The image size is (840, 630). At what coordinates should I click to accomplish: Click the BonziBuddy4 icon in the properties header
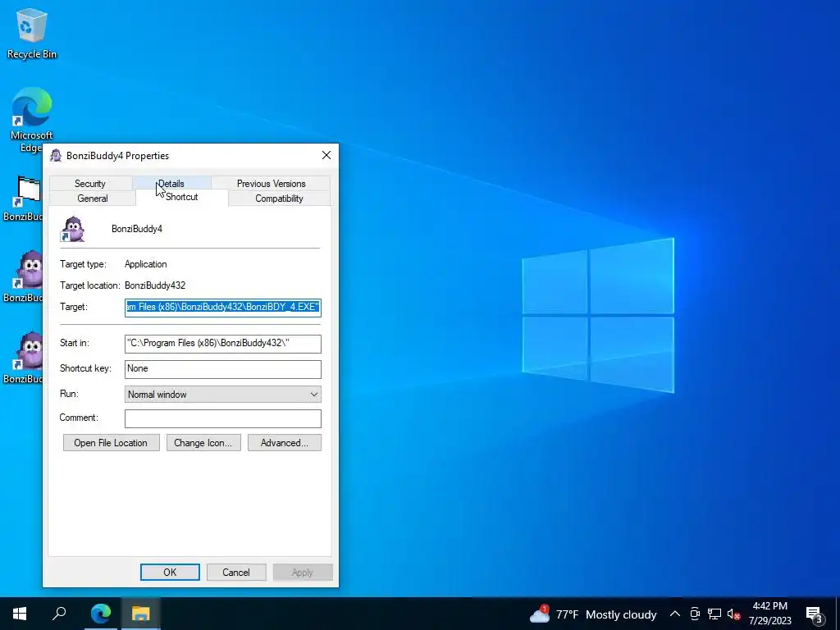(73, 230)
